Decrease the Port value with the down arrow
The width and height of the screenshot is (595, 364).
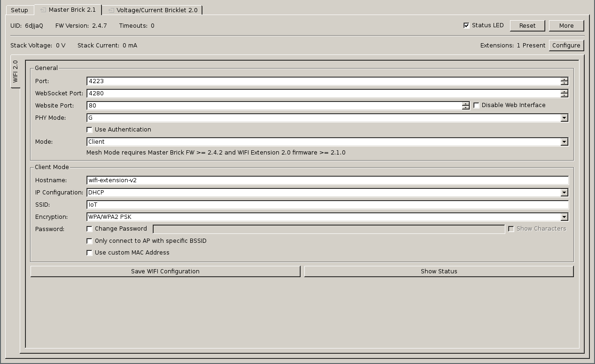(564, 83)
